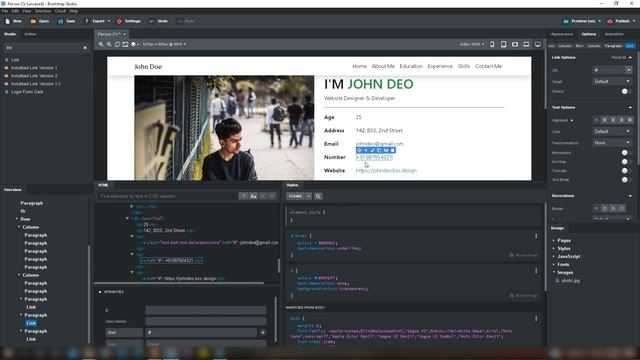Open the File menu
This screenshot has width=640, height=360.
point(5,11)
